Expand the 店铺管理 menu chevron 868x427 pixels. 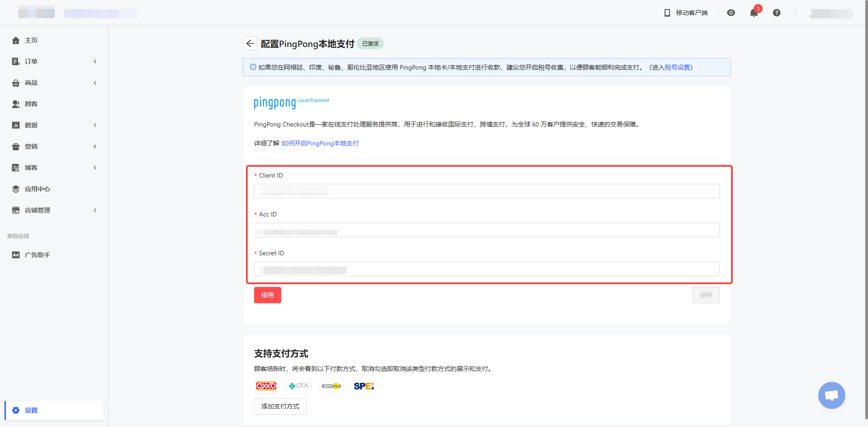(95, 210)
